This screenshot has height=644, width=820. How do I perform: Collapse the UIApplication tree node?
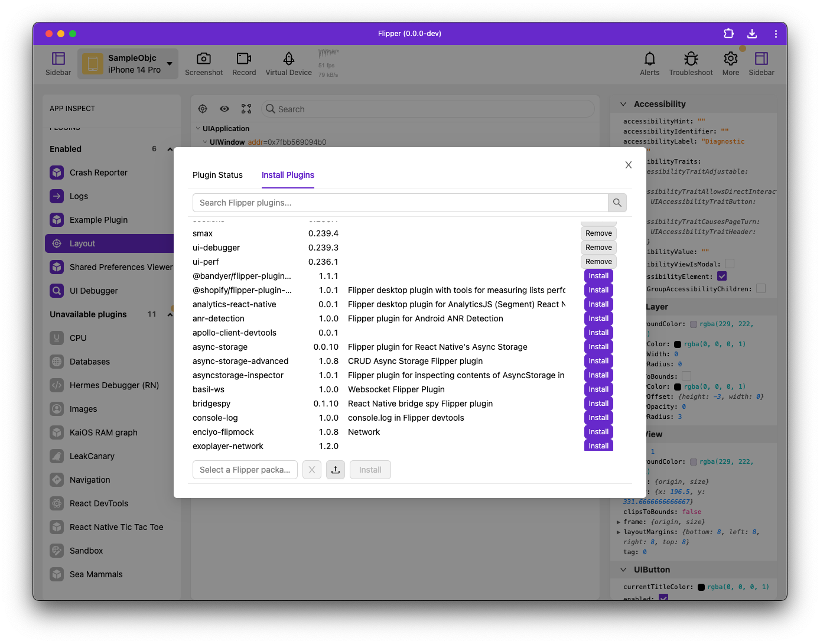198,128
